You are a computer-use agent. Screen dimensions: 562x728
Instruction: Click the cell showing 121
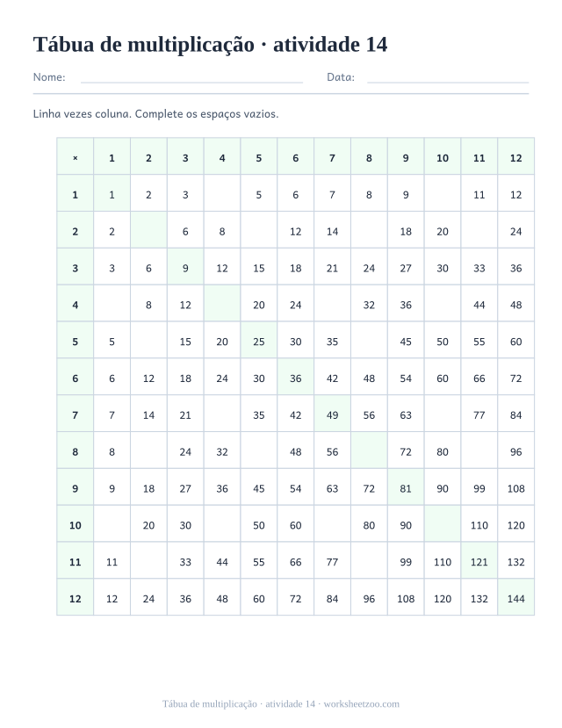[479, 562]
